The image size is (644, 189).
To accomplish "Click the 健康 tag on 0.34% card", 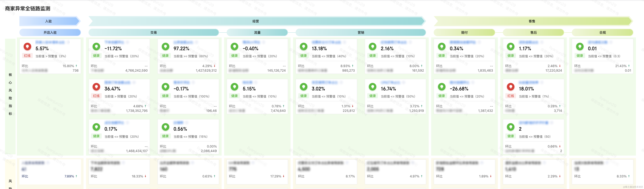I will pos(441,56).
